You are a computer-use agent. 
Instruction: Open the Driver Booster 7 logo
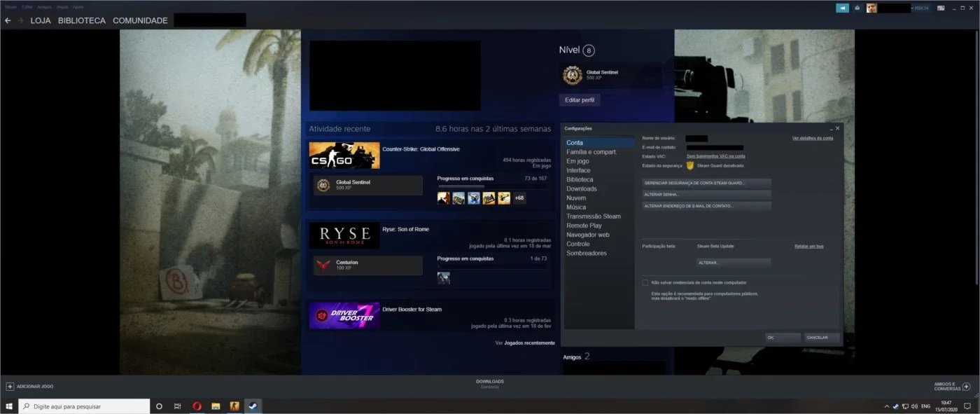pos(344,315)
